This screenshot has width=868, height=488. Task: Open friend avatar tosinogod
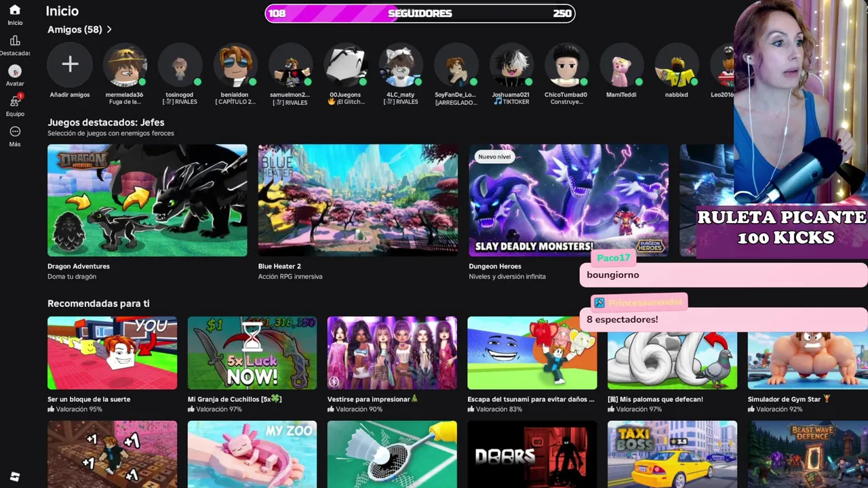coord(180,65)
